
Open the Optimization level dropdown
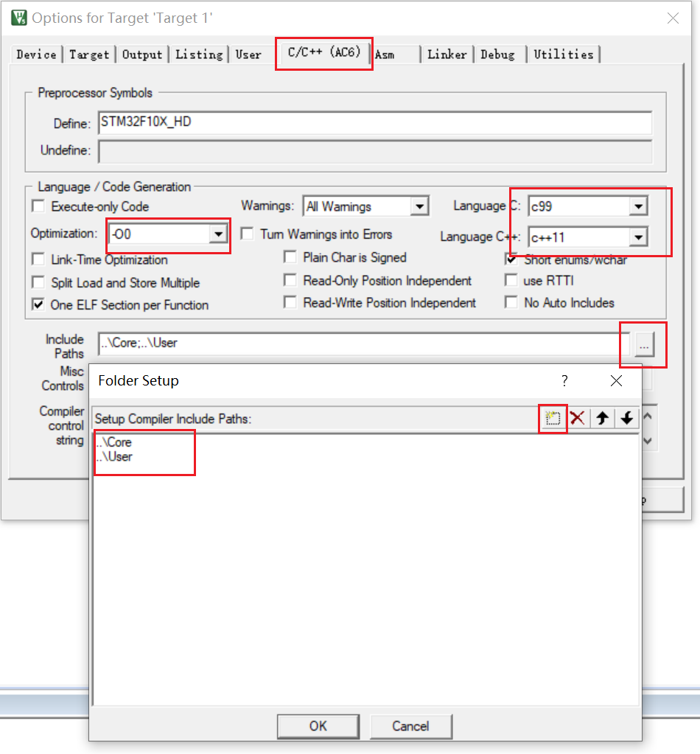pyautogui.click(x=218, y=234)
